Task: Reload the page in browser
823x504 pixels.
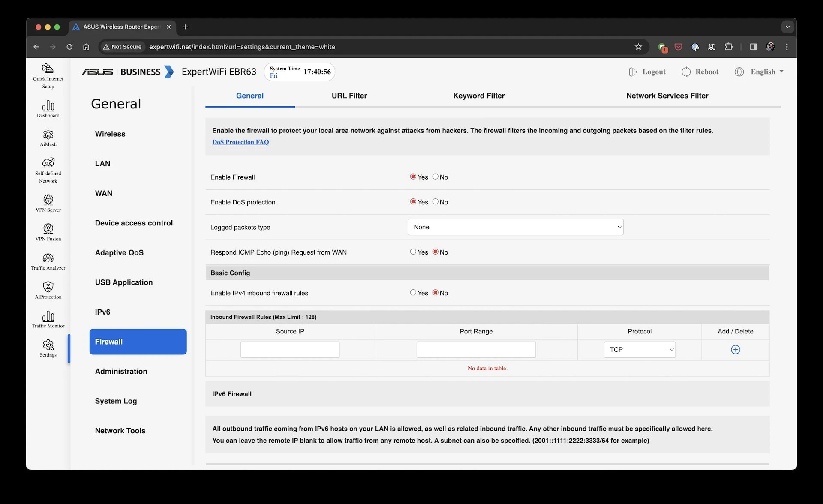Action: pos(69,47)
